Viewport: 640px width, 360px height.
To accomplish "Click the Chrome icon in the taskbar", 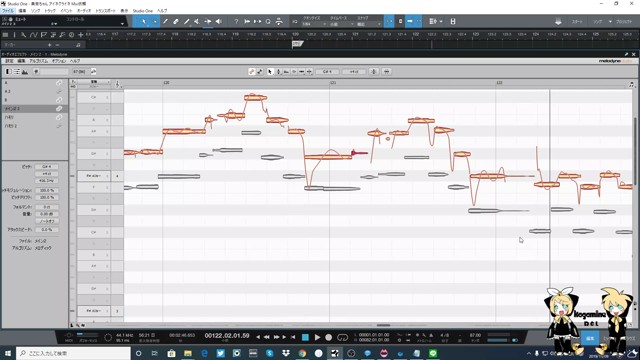I will point(302,353).
